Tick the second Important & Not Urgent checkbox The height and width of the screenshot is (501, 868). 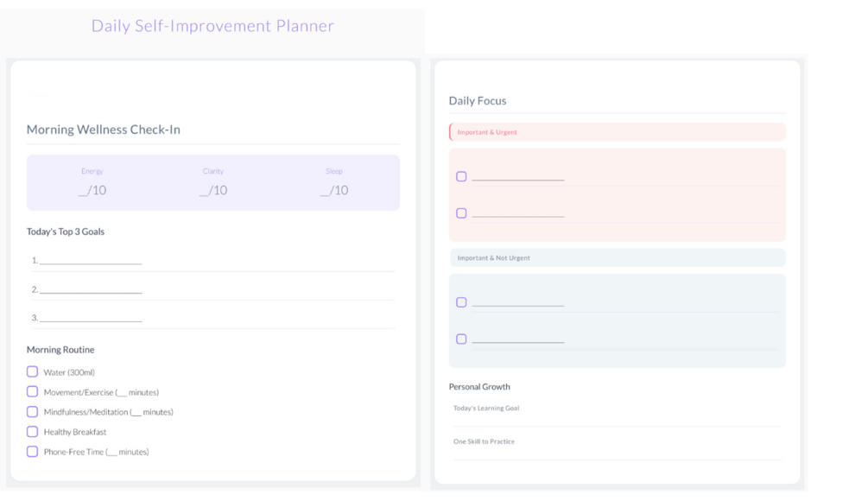[461, 339]
